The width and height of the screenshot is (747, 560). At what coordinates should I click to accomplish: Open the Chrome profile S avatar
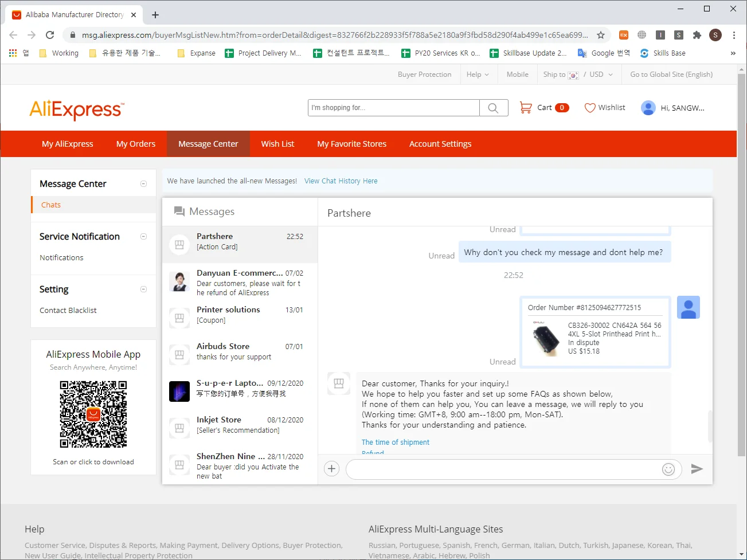(715, 35)
